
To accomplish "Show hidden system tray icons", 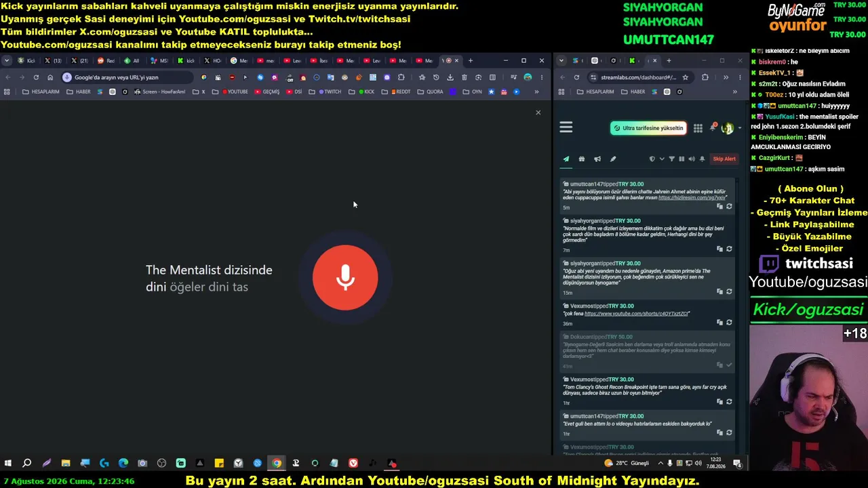I will coord(661,464).
